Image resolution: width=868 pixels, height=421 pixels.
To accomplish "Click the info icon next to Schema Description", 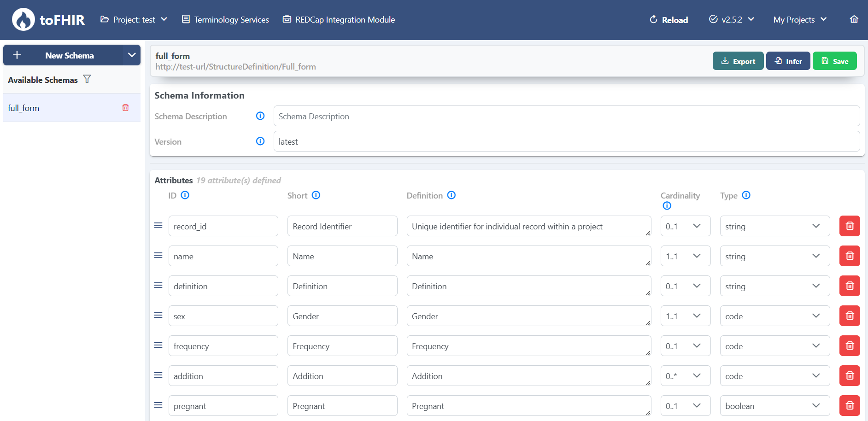I will (x=260, y=116).
